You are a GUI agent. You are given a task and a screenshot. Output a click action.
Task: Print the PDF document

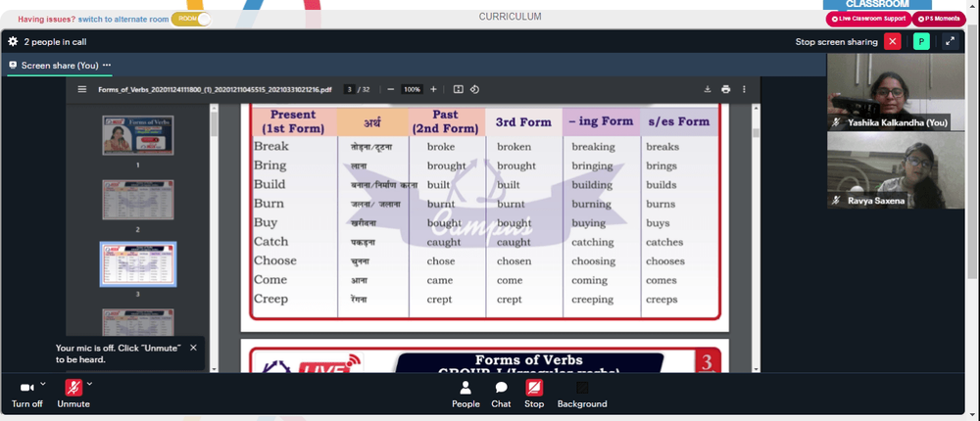click(x=725, y=89)
